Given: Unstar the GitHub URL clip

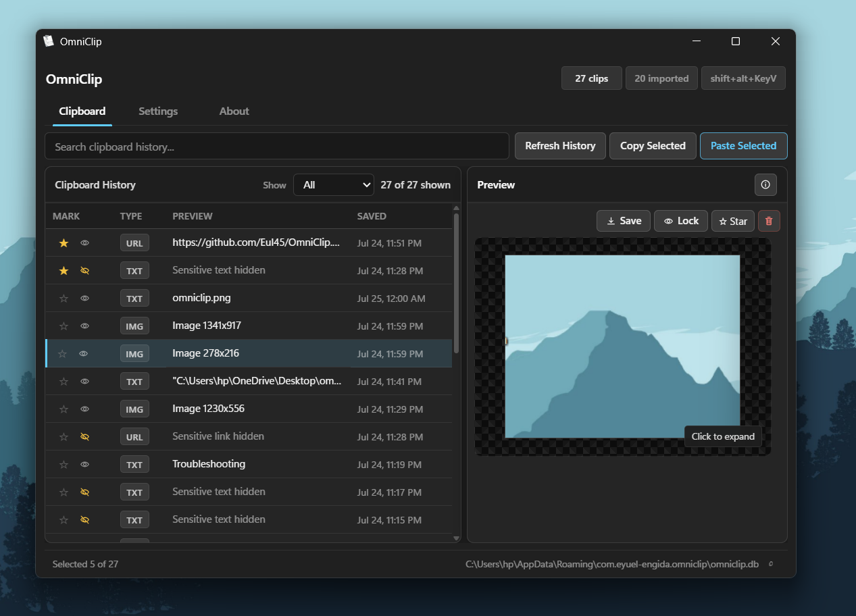Looking at the screenshot, I should (x=64, y=242).
